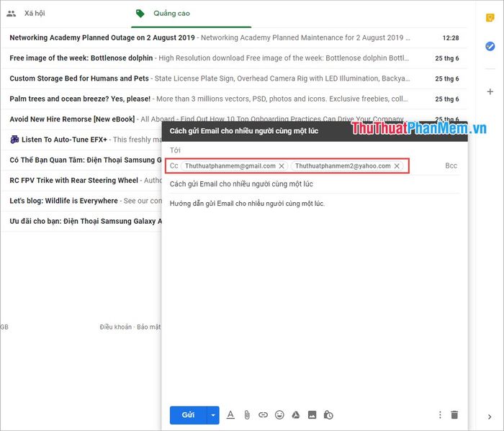
Task: Remove Thuthuatphanmem2@yahoo.com recipient chip
Action: click(x=397, y=166)
